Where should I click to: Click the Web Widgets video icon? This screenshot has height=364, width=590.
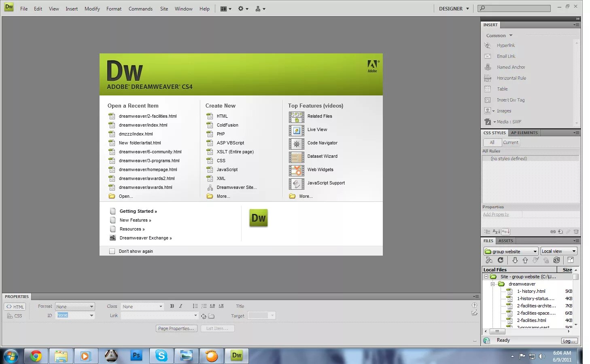pyautogui.click(x=297, y=170)
